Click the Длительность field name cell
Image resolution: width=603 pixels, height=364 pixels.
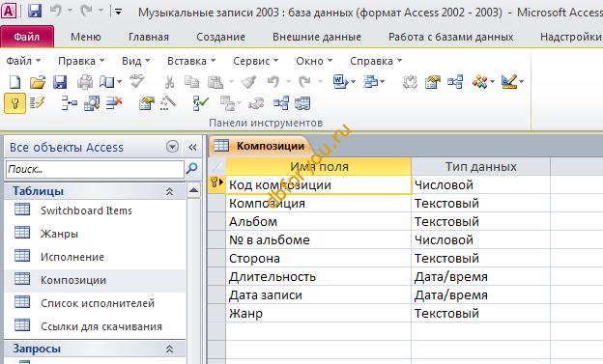click(x=319, y=277)
